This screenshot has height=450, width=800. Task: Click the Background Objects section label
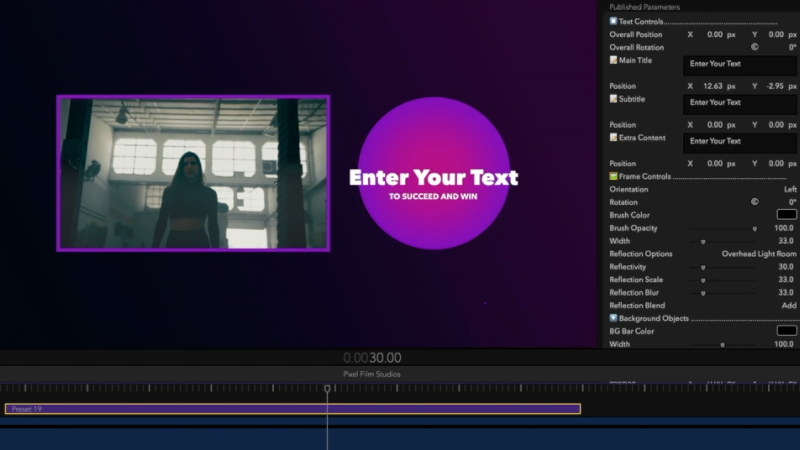click(654, 318)
